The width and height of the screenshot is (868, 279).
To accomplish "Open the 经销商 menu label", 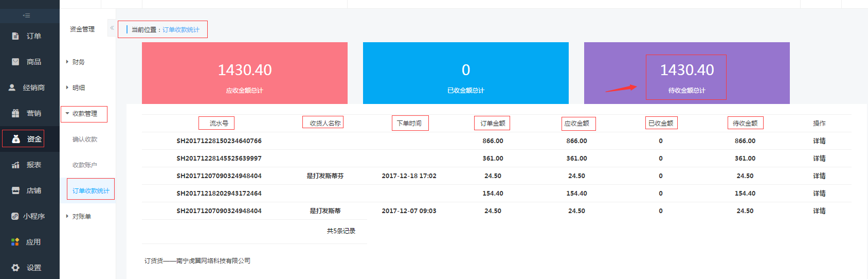I will pyautogui.click(x=34, y=88).
